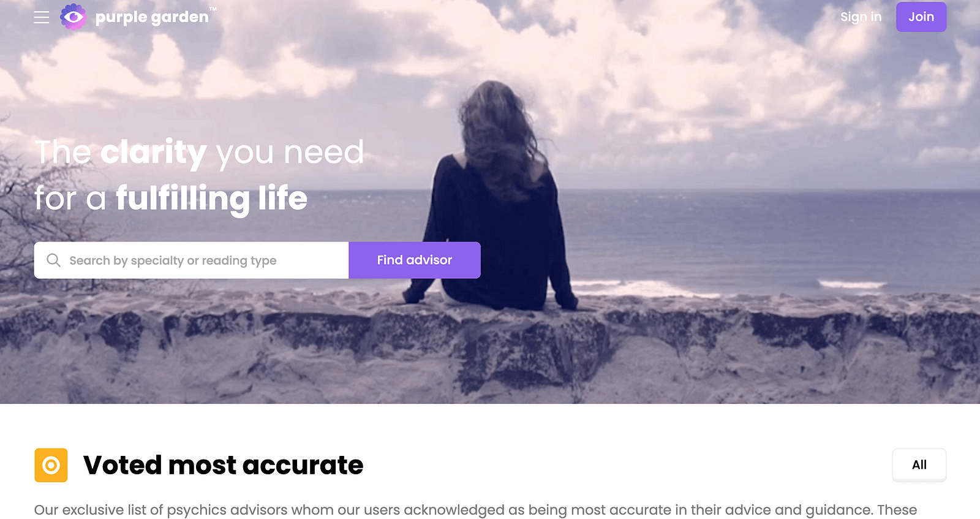Open the Sign in link
Viewport: 980px width, 519px height.
pyautogui.click(x=861, y=17)
